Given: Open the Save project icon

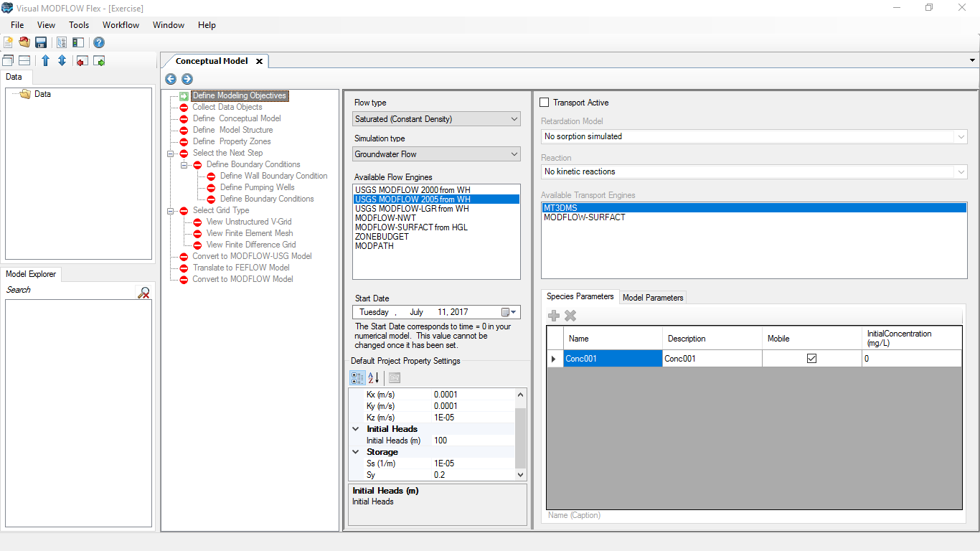Looking at the screenshot, I should [x=41, y=42].
